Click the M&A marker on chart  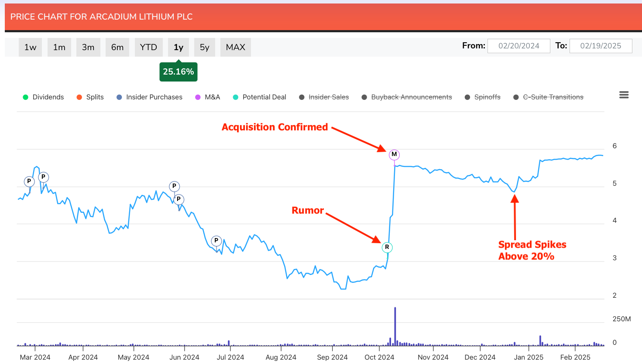coord(394,154)
